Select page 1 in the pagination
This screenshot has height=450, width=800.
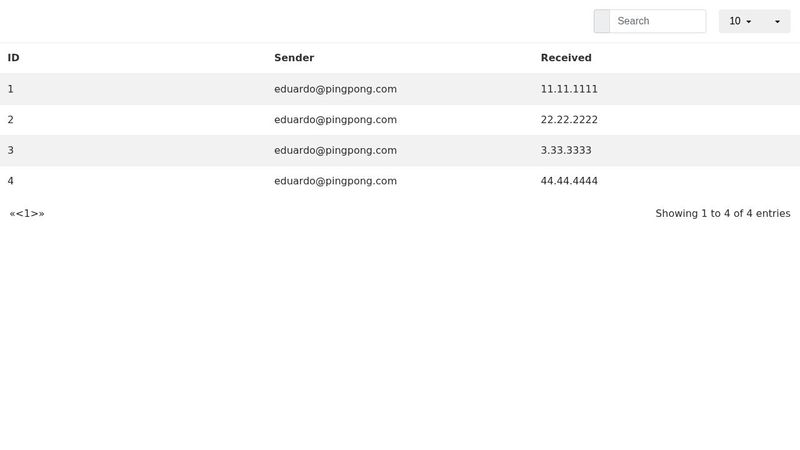[x=28, y=214]
